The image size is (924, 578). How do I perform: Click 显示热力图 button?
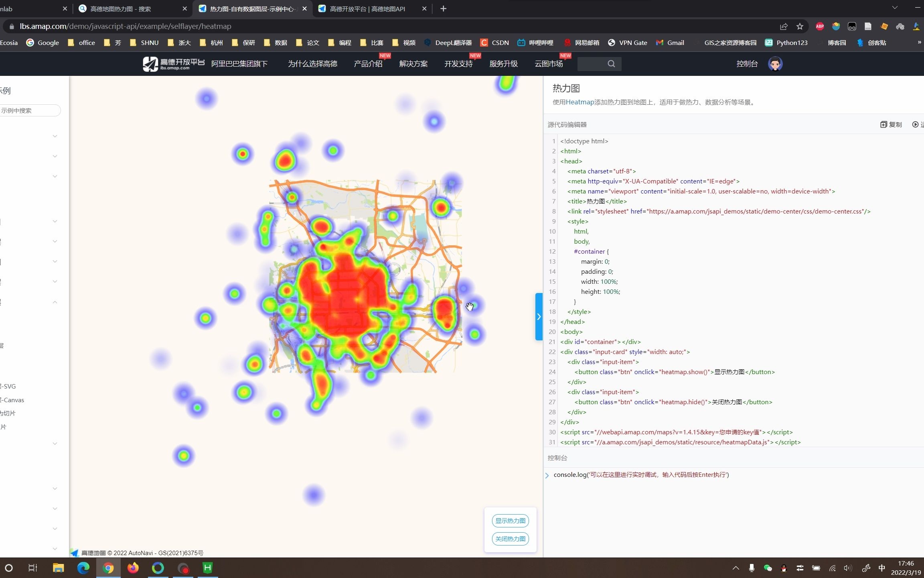click(510, 521)
